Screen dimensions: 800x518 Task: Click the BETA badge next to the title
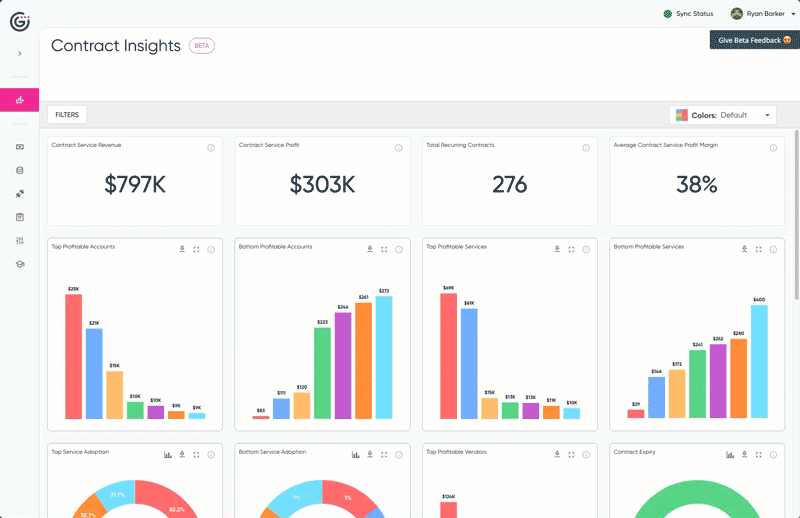tap(202, 46)
